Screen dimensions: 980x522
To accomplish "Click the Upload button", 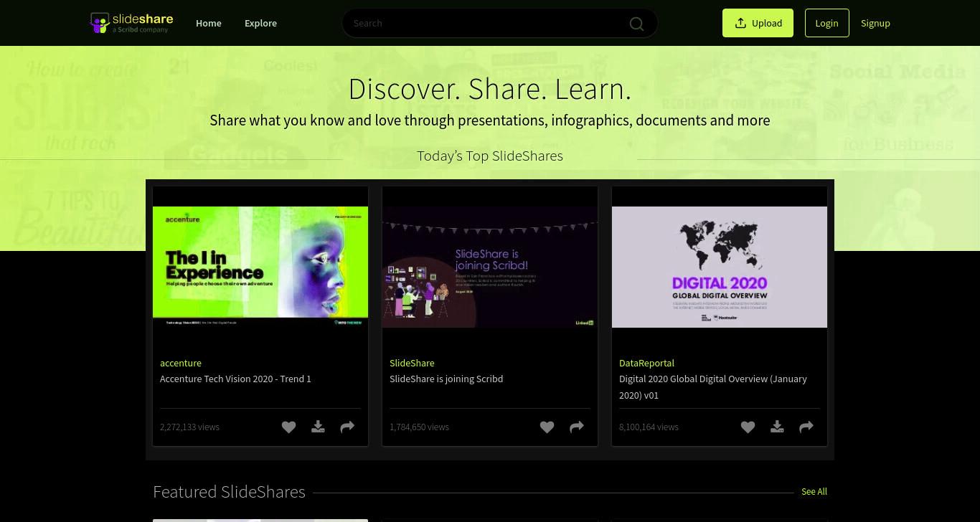I will [x=758, y=23].
